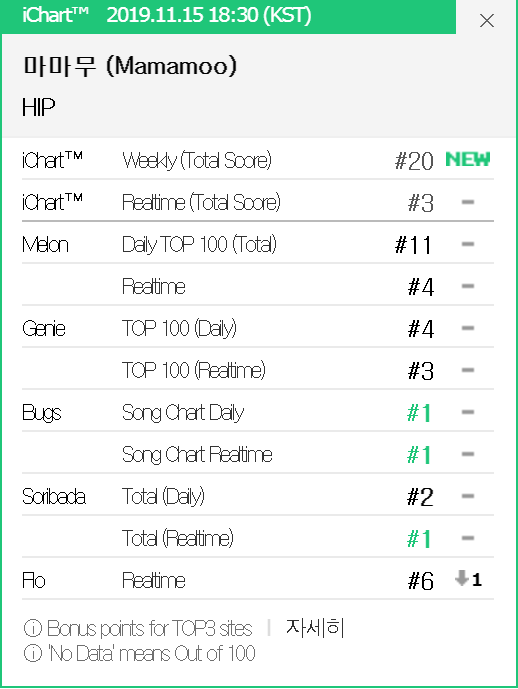518x689 pixels.
Task: Click the NEW badge on Weekly row
Action: pos(468,159)
